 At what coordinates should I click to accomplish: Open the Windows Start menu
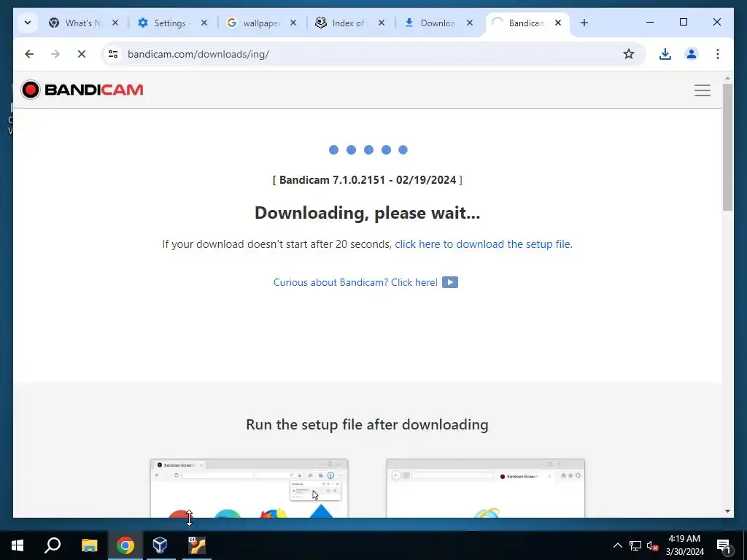(x=18, y=545)
